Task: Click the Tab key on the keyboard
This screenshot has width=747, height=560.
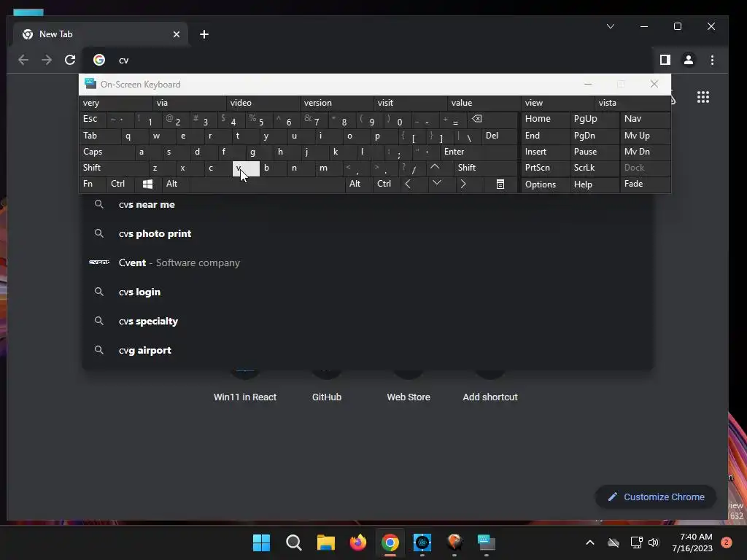Action: pyautogui.click(x=100, y=136)
